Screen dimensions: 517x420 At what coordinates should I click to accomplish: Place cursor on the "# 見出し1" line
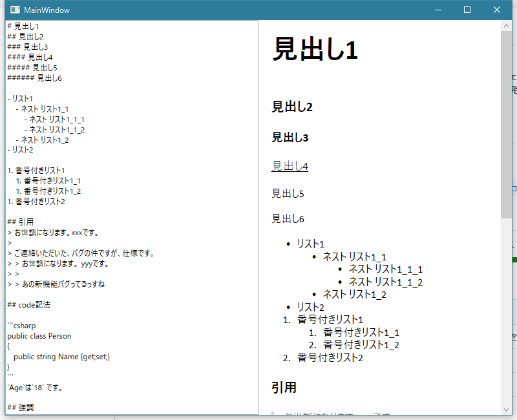pos(23,25)
